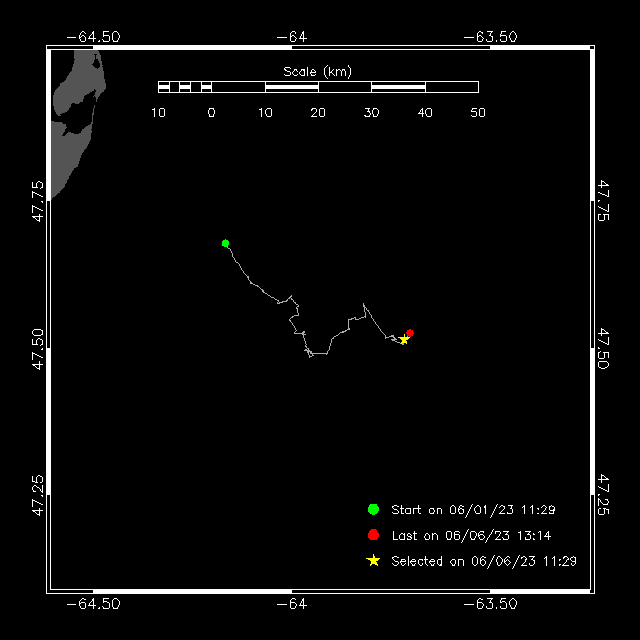The image size is (640, 640).
Task: Click the bottom axis label '-63.50'
Action: 490,604
